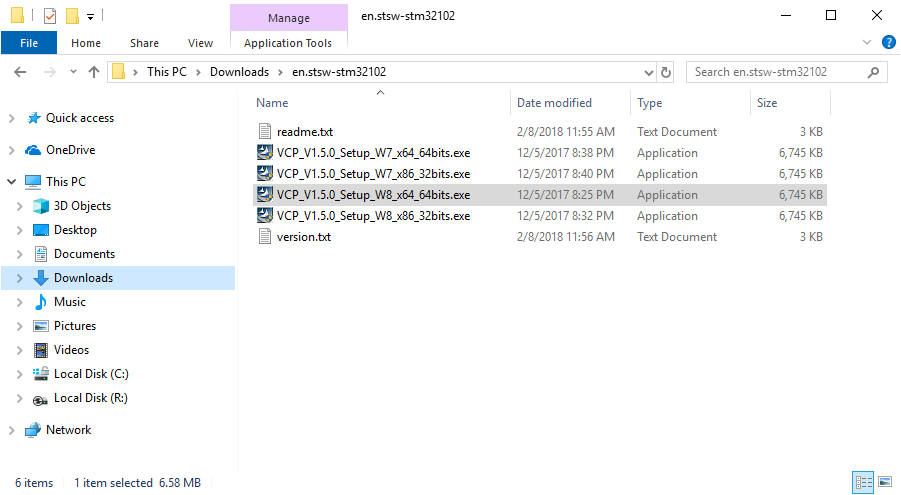Open Videos in the navigation pane

(71, 350)
